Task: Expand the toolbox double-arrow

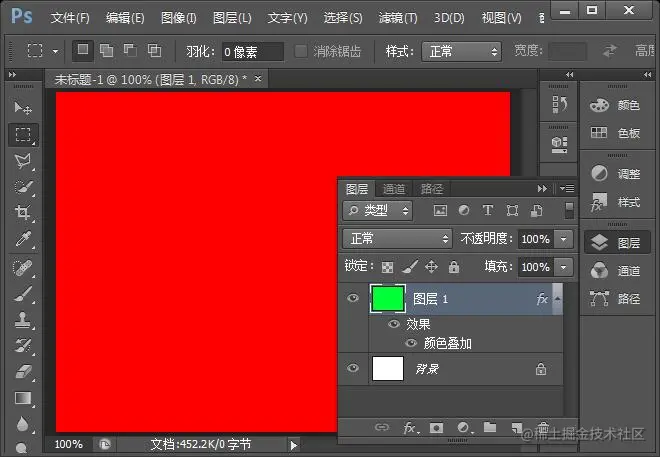Action: point(13,75)
